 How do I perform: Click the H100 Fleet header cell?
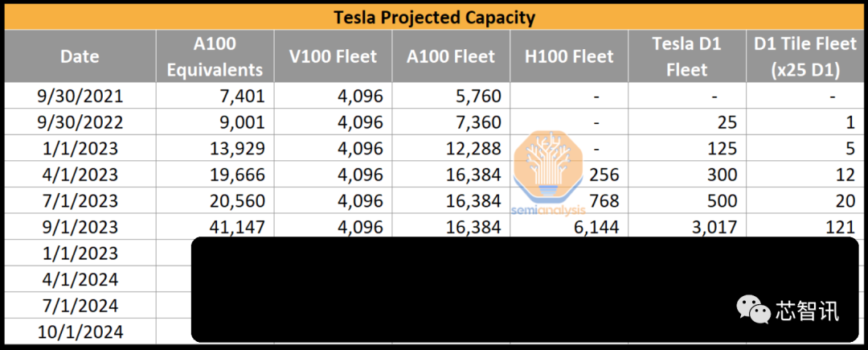(x=569, y=56)
